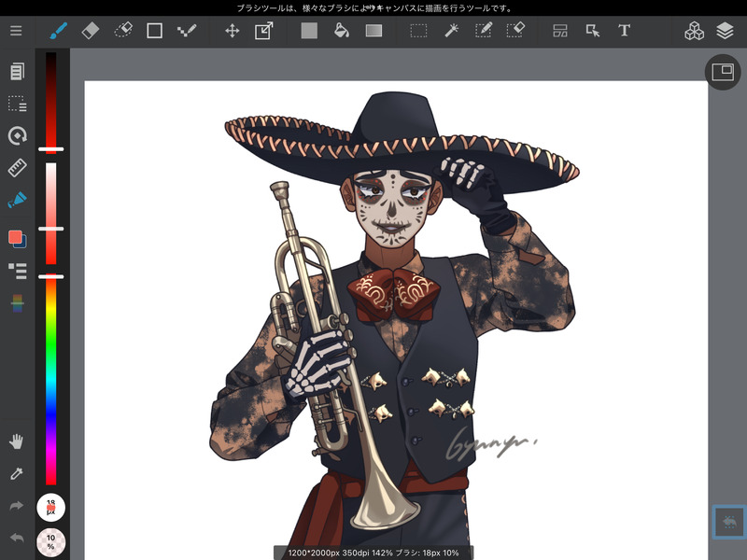
Task: Toggle the navigator preview window button
Action: (x=722, y=73)
